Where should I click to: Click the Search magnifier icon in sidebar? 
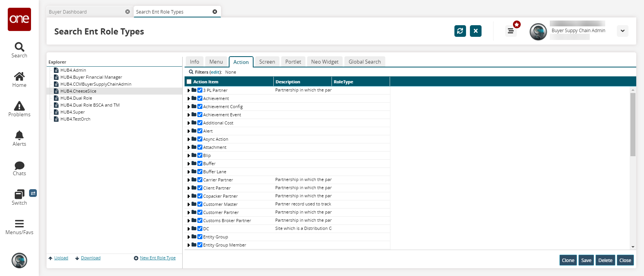[19, 47]
